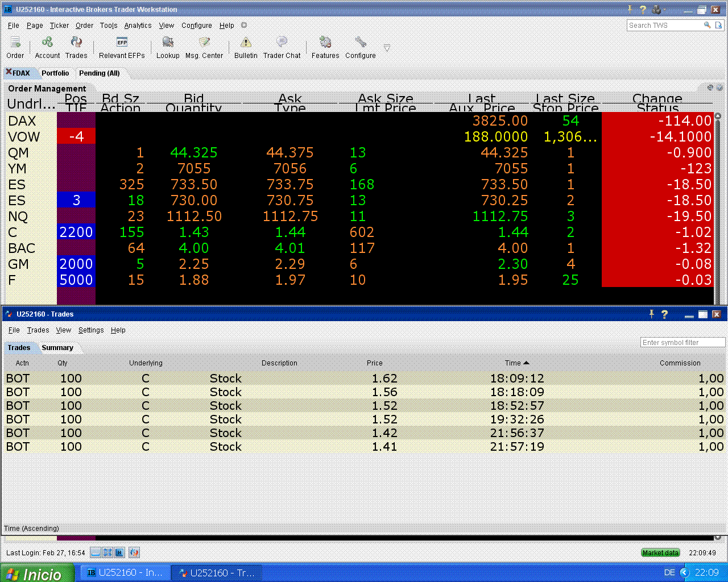The width and height of the screenshot is (728, 582).
Task: Click the Order toolbar icon
Action: tap(15, 47)
